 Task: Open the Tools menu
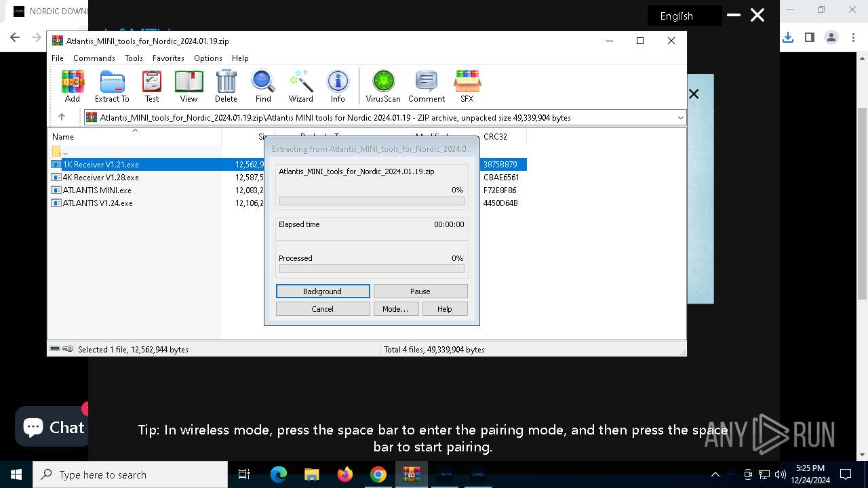pos(134,58)
